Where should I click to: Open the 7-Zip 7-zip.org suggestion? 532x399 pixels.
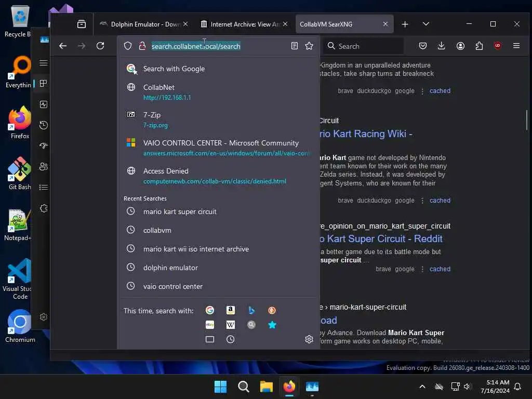tap(218, 120)
